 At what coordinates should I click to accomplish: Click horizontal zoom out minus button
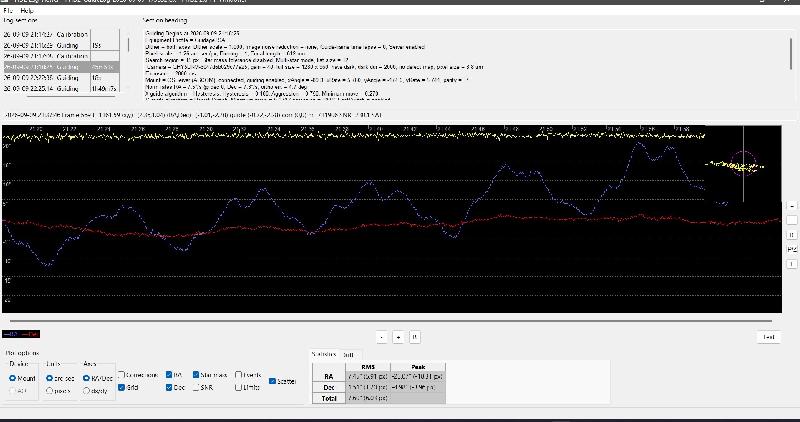[382, 337]
